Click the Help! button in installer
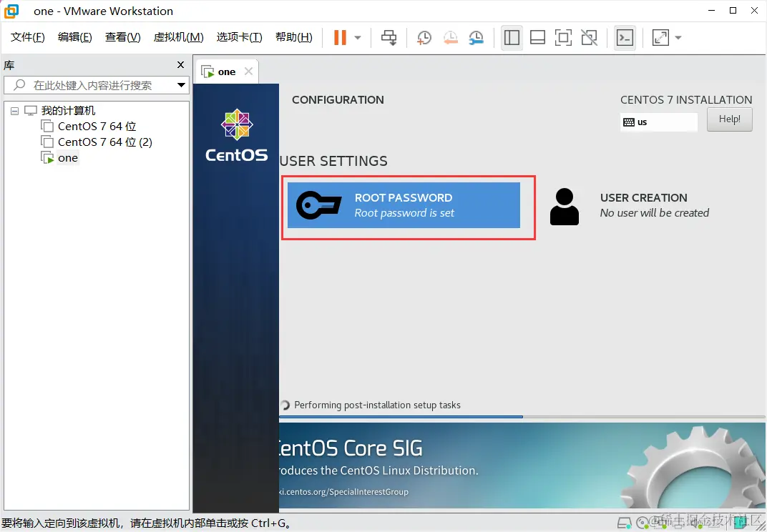The image size is (767, 532). point(729,119)
